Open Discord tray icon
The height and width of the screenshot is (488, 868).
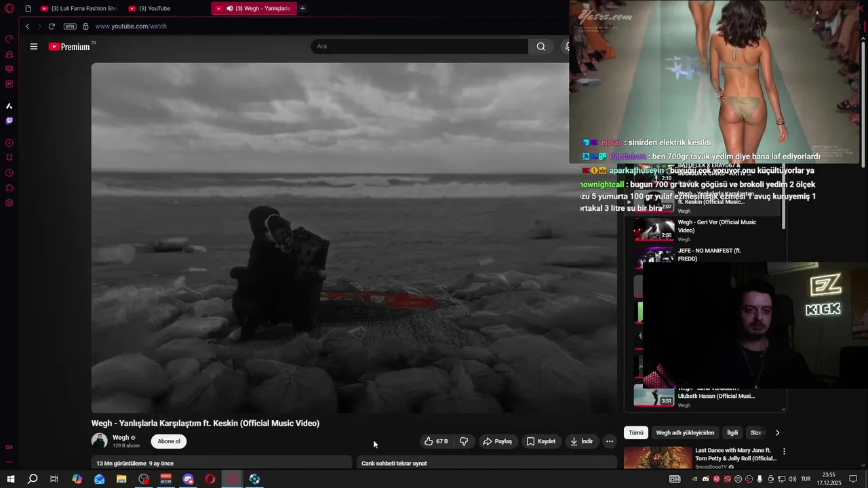click(x=705, y=479)
